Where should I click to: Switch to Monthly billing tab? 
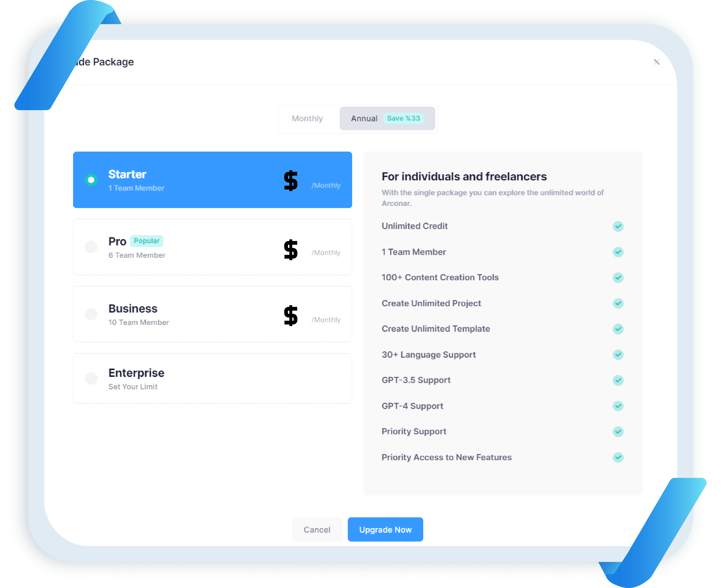(x=307, y=119)
